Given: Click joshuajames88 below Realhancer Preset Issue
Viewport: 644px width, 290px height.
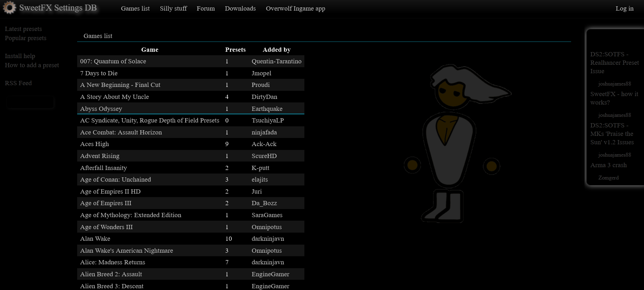Looking at the screenshot, I should [614, 84].
